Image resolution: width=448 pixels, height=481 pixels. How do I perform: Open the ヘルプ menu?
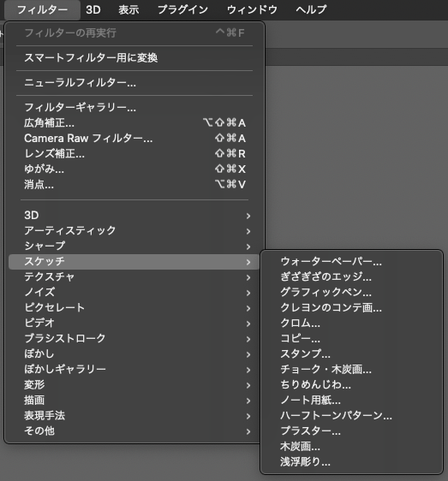pyautogui.click(x=311, y=9)
